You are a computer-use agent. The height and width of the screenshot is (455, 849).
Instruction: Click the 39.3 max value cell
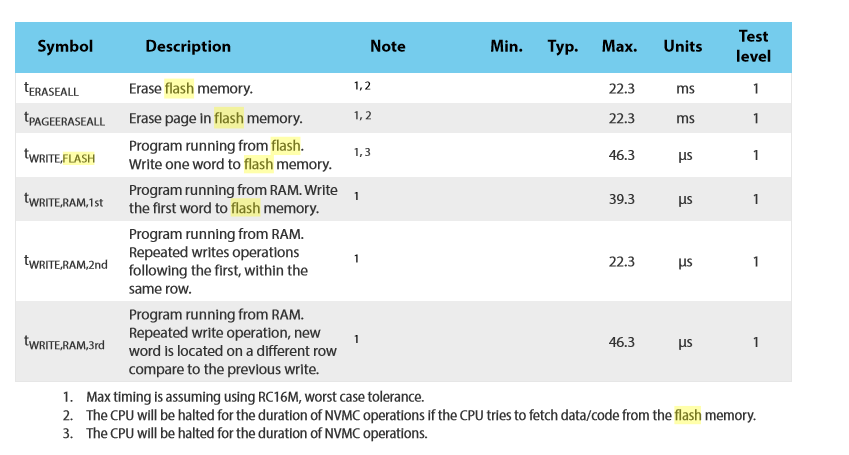(622, 200)
